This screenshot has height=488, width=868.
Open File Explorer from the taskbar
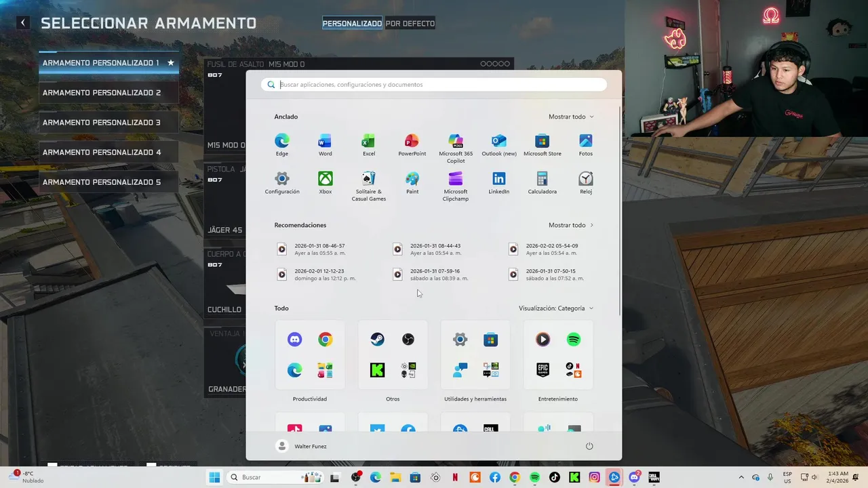(395, 477)
